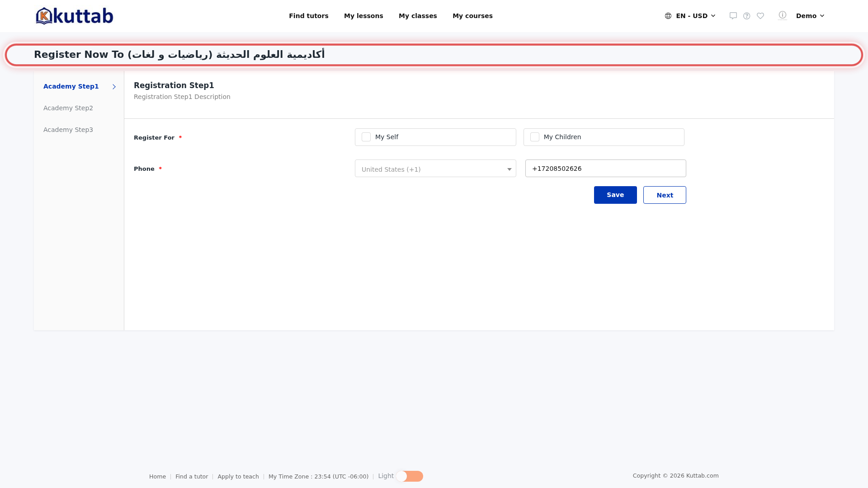
Task: Click the profile avatar info icon
Action: click(x=783, y=15)
